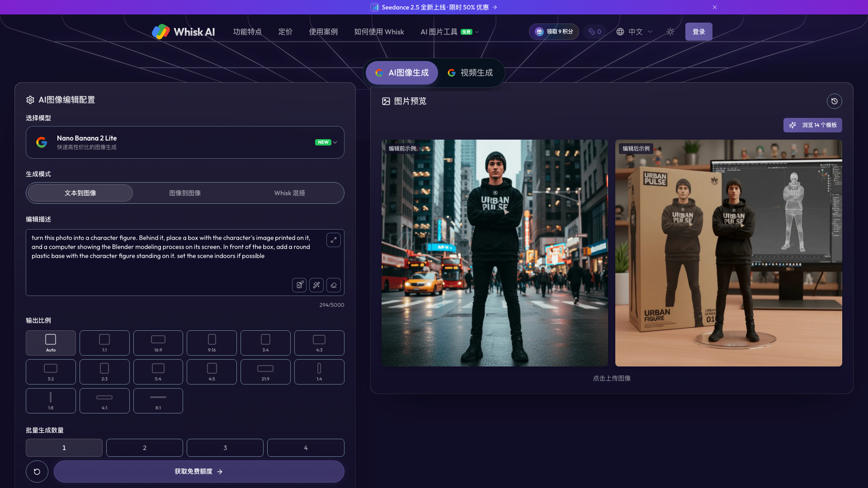The height and width of the screenshot is (488, 868).
Task: Click the 登录 button
Action: (x=698, y=32)
